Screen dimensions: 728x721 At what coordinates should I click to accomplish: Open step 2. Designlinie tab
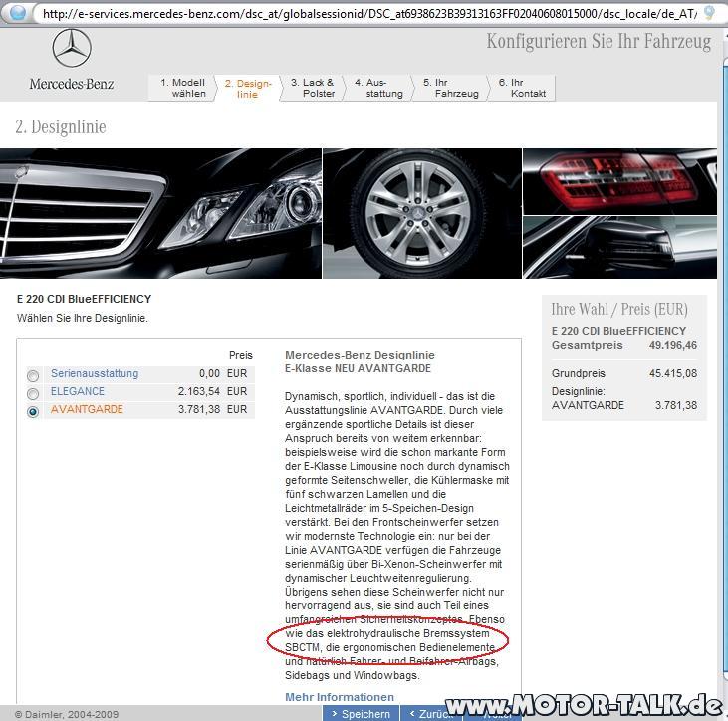coord(247,89)
